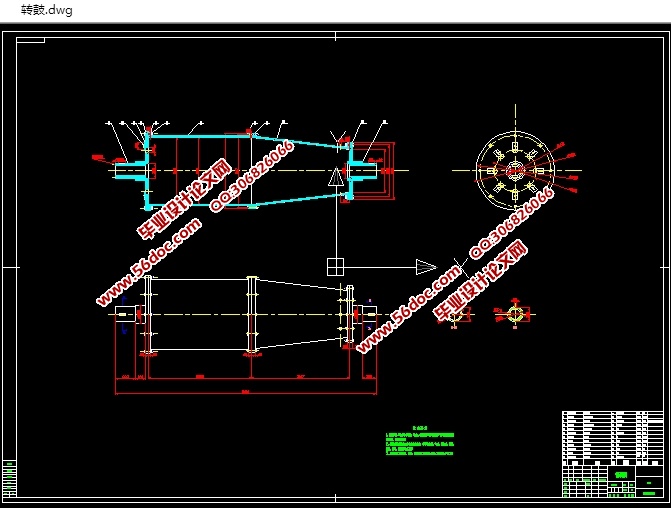The image size is (671, 508).
Task: Click the revision strip at bottom-left border
Action: (x=10, y=478)
